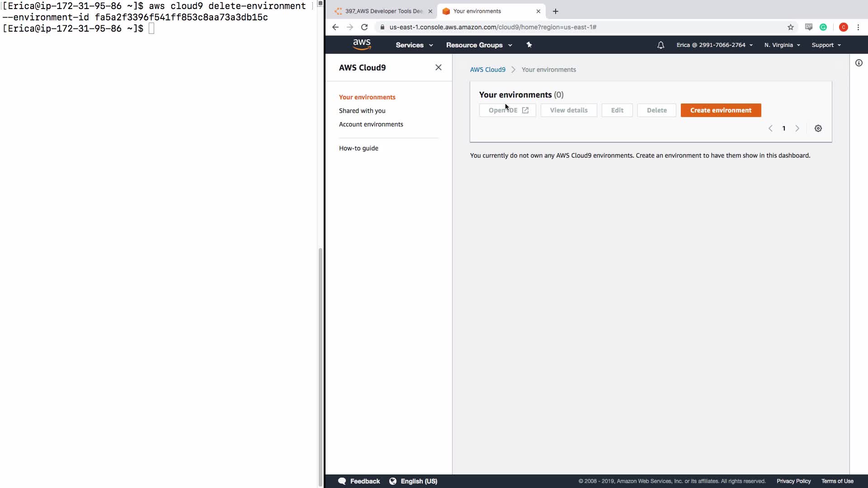Close the AWS Cloud9 side navigation

(x=438, y=67)
